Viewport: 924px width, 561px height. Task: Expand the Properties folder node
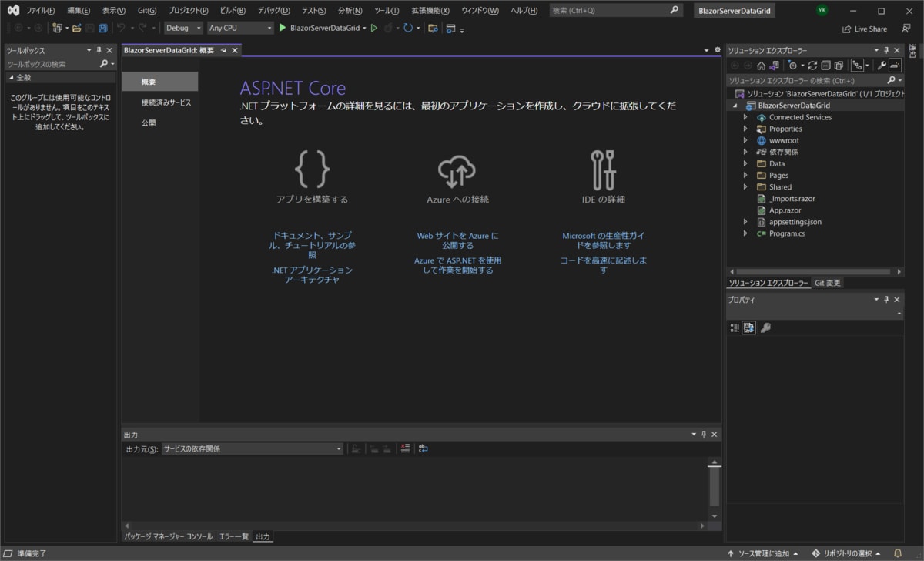pos(745,129)
